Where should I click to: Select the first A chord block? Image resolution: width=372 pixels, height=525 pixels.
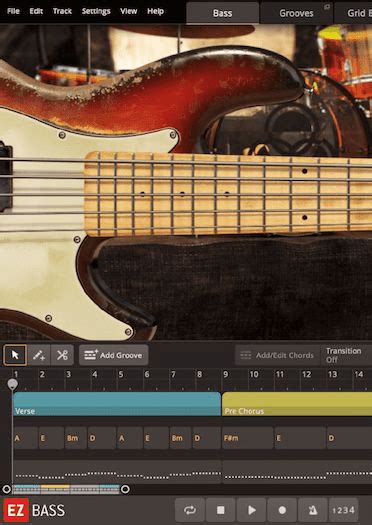coord(25,438)
